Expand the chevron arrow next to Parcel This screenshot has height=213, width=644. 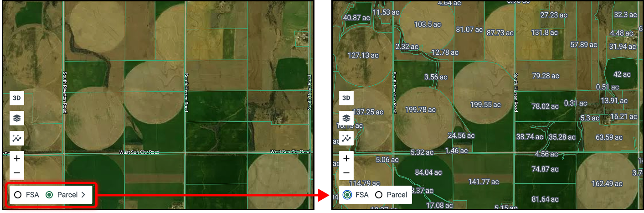[83, 195]
